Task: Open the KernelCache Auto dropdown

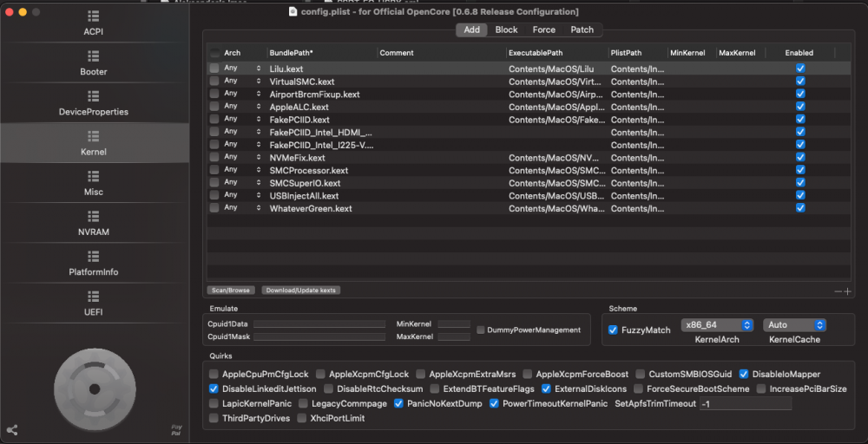Action: point(794,325)
